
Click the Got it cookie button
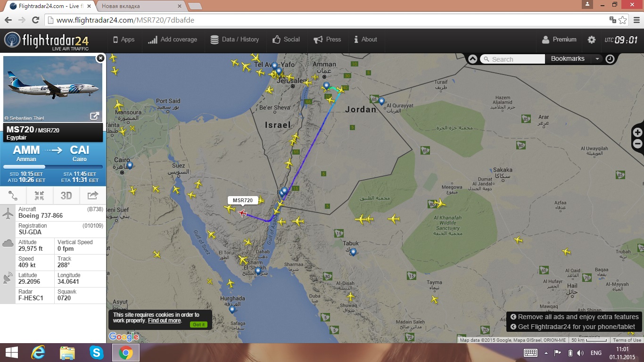(x=199, y=324)
